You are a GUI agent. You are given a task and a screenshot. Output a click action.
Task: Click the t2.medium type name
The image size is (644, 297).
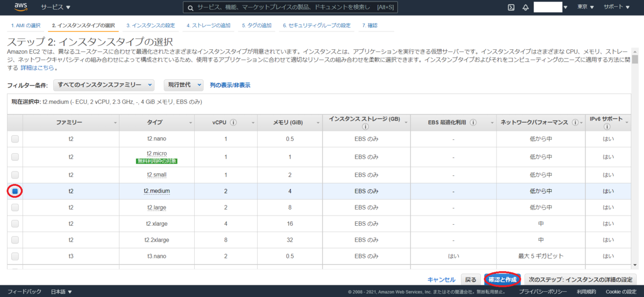coord(157,191)
